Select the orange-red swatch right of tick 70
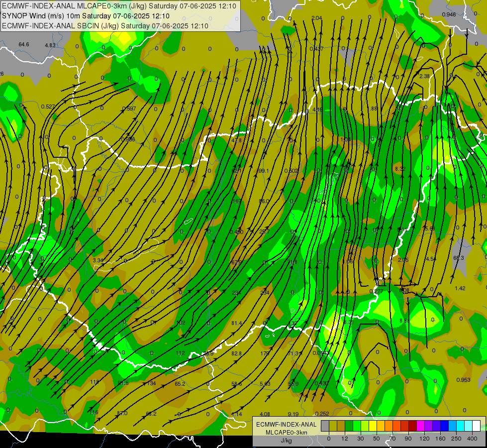487x448 pixels. (396, 426)
